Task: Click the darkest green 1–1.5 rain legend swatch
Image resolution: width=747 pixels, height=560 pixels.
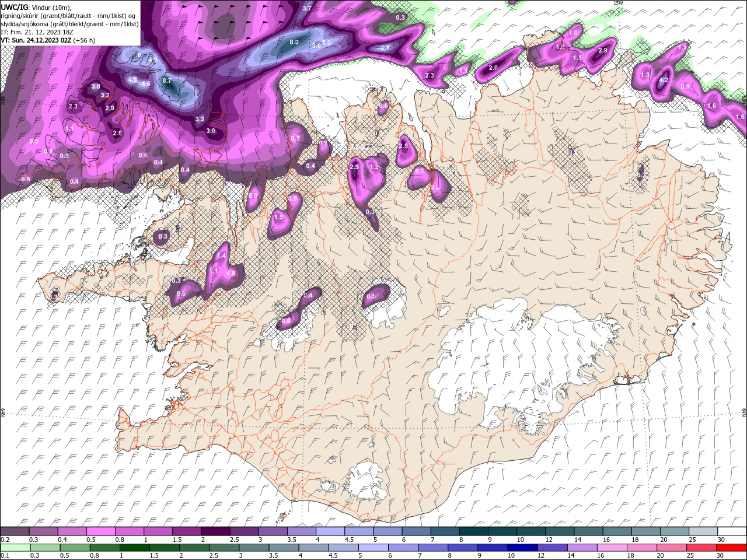Action: [134, 547]
